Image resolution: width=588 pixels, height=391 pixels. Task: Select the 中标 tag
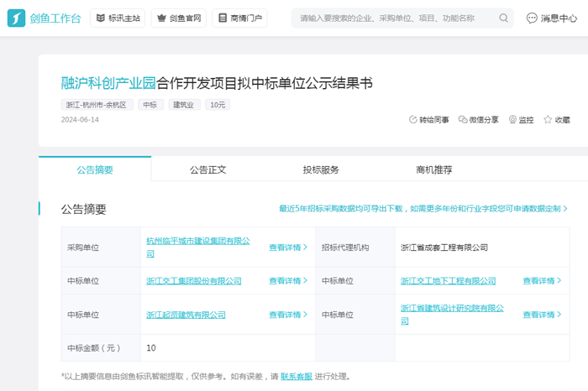pyautogui.click(x=150, y=105)
